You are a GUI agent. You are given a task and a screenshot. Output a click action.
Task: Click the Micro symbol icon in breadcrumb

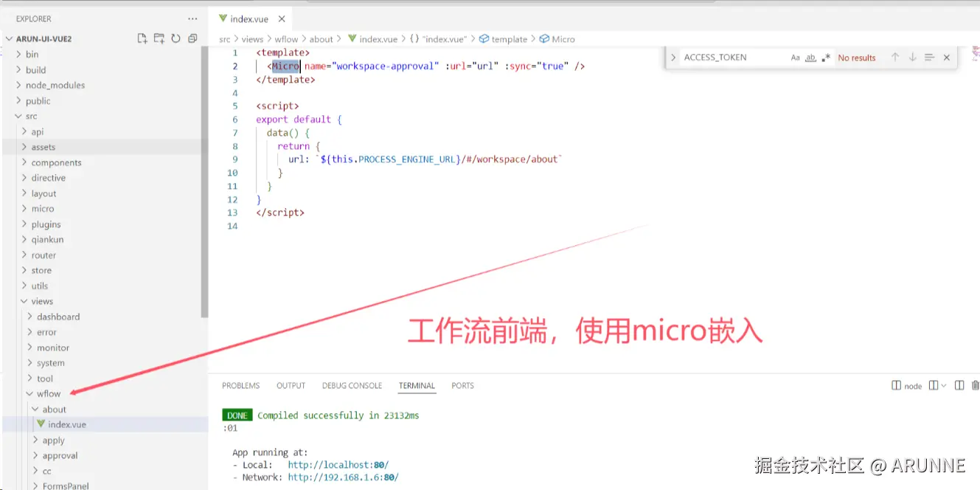pyautogui.click(x=544, y=39)
